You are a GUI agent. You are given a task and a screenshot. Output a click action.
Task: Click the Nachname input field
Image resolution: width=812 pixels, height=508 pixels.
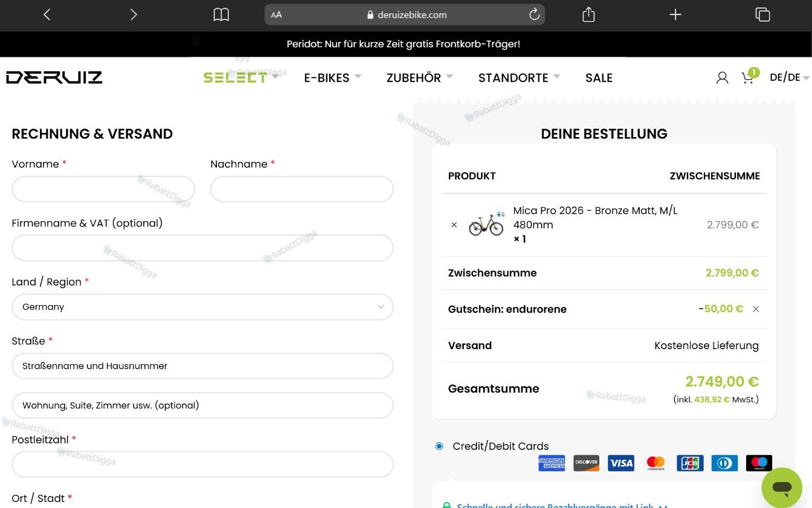point(302,189)
